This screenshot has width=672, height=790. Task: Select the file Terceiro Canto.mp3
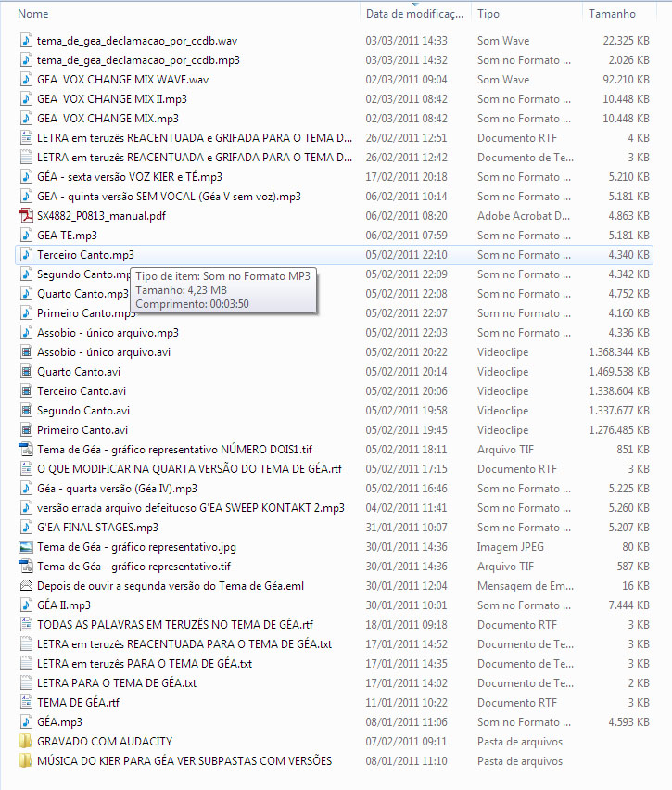click(85, 255)
